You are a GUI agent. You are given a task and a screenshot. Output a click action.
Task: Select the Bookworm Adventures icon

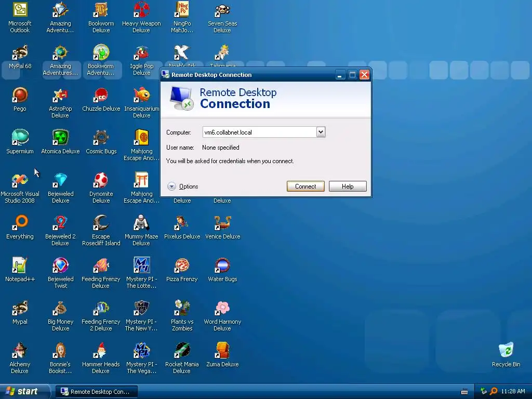101,60
